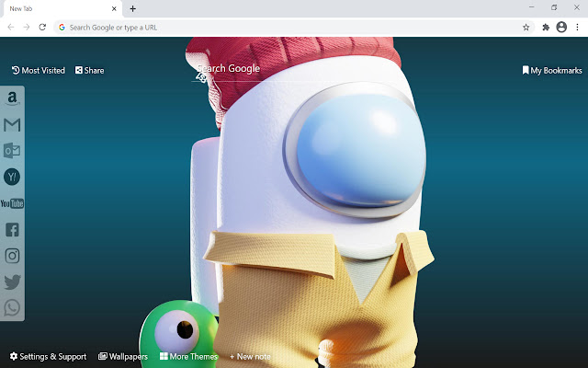This screenshot has height=368, width=588.
Task: Open the Chrome profile avatar
Action: [561, 27]
